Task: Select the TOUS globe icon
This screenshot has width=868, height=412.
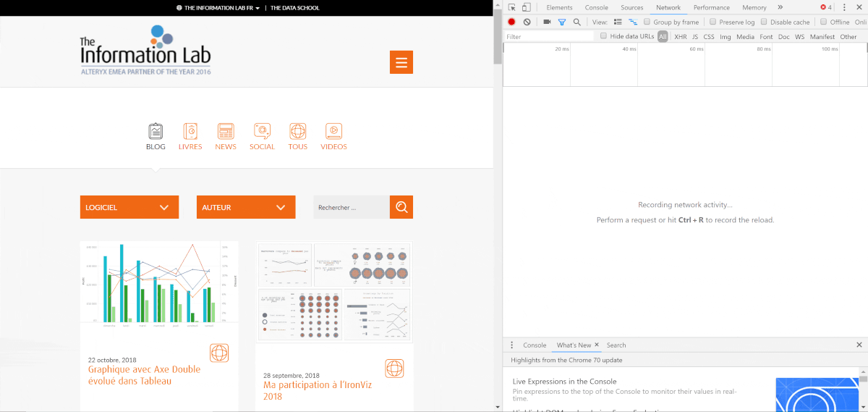Action: (297, 131)
